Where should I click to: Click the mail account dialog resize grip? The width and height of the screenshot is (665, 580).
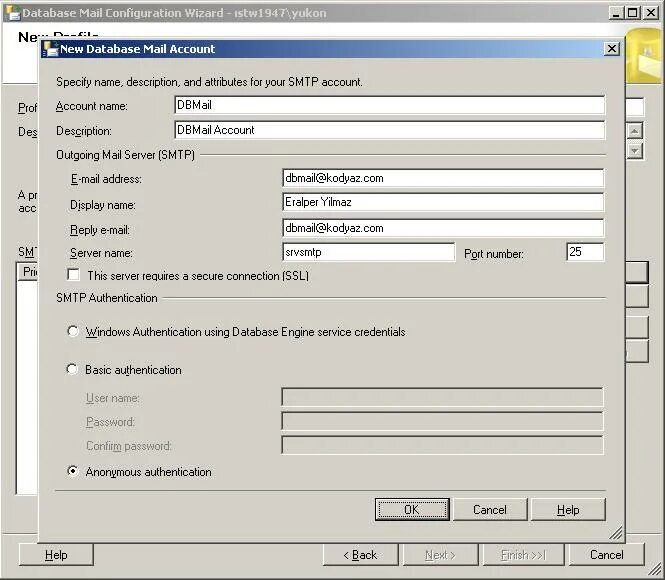pos(616,533)
